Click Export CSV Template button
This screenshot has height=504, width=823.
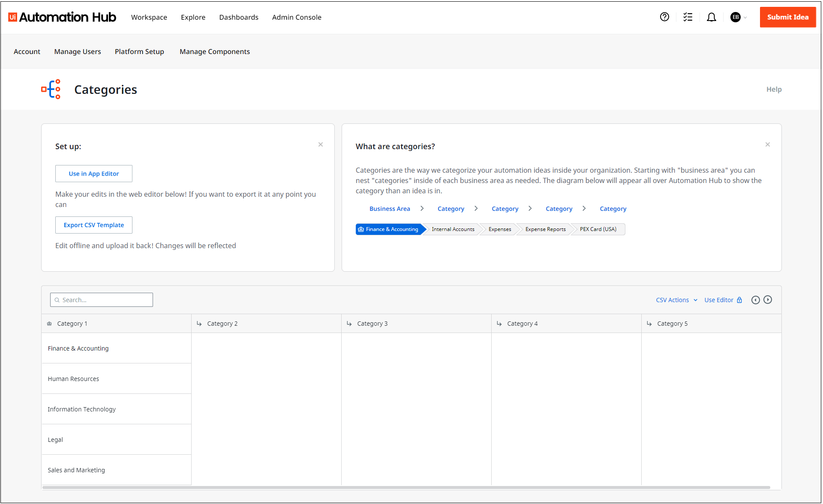pos(94,225)
